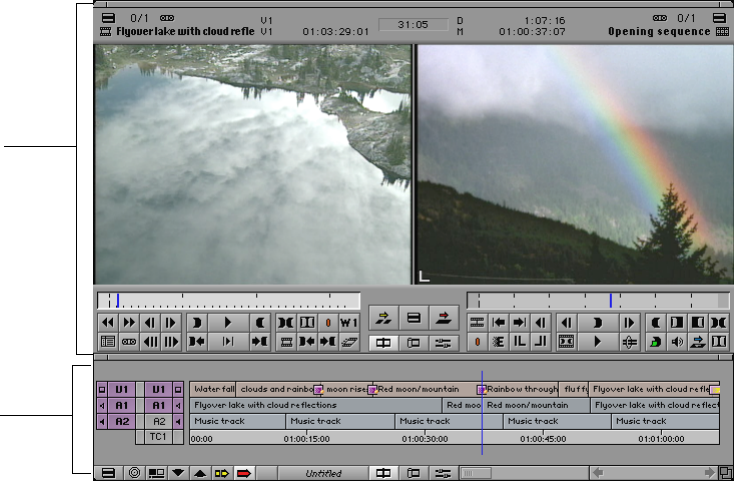734x481 pixels.
Task: Click the Mark Clip button under source monitor
Action: (x=286, y=323)
